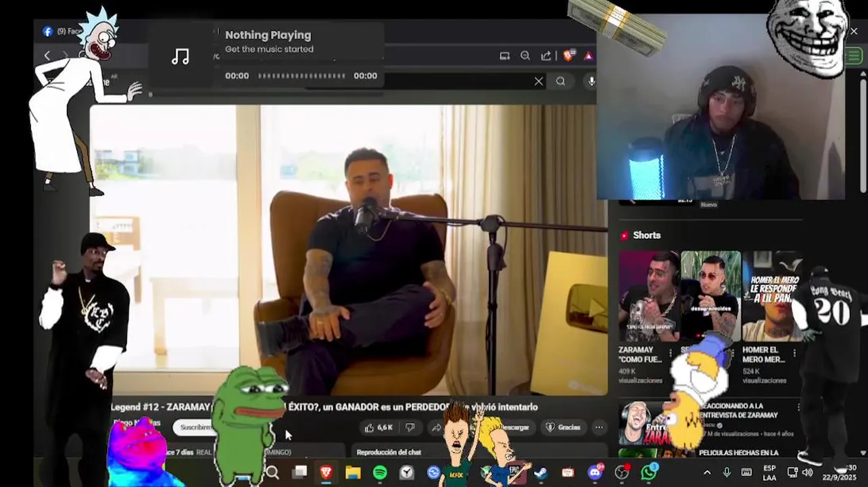
Task: Click the main ZARAMAY video player
Action: tap(349, 250)
